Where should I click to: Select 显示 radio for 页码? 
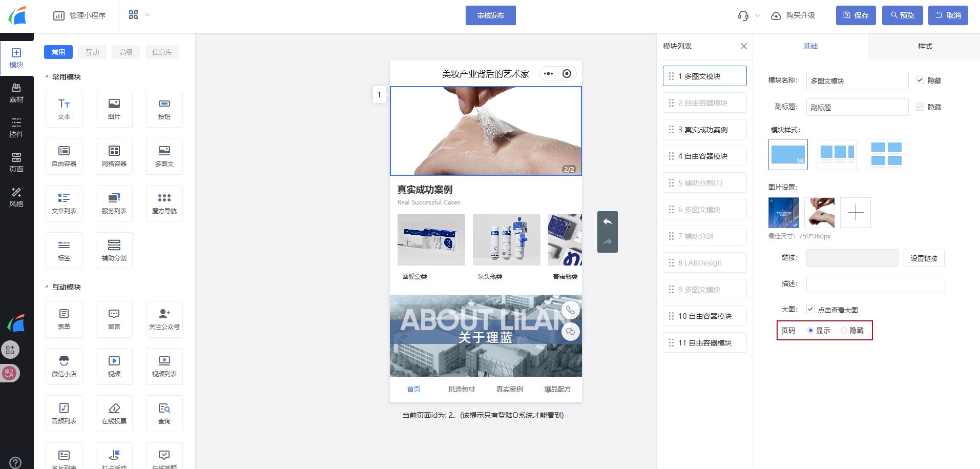click(x=810, y=331)
